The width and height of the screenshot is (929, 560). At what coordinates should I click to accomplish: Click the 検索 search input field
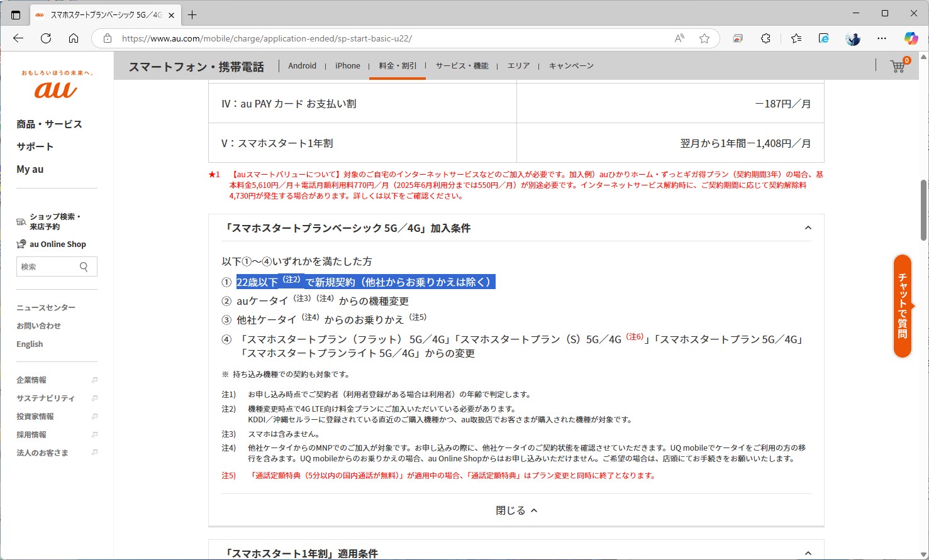tap(50, 266)
